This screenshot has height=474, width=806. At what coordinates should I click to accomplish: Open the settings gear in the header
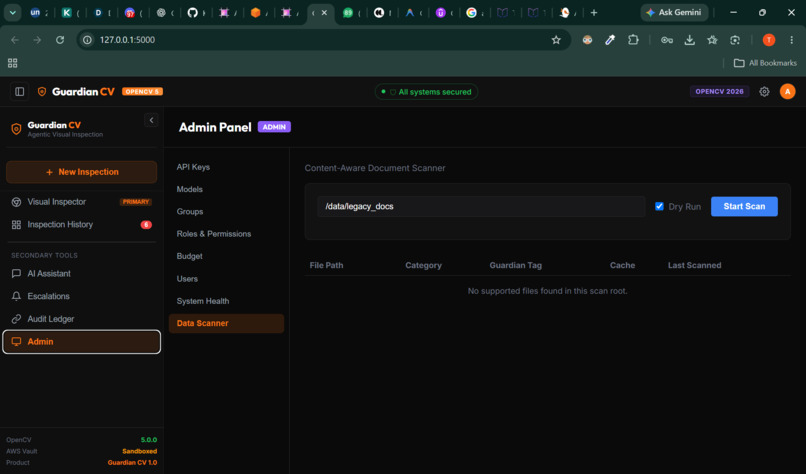pyautogui.click(x=764, y=92)
